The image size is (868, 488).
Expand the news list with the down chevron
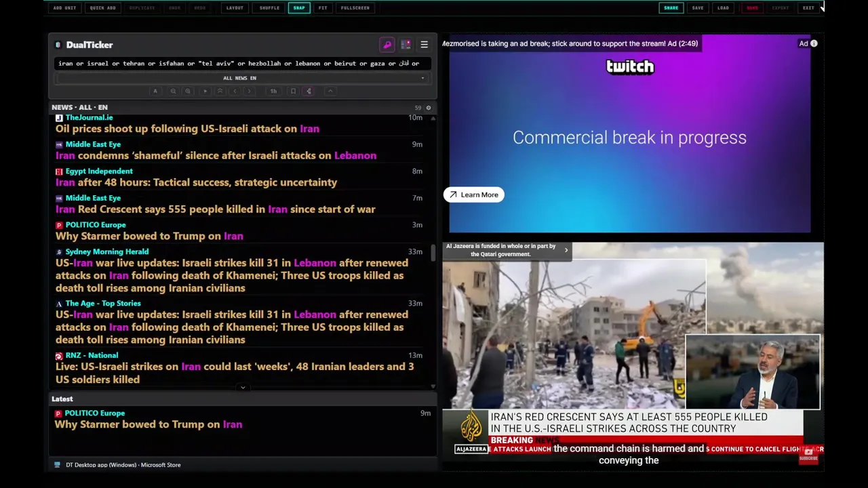coord(243,388)
